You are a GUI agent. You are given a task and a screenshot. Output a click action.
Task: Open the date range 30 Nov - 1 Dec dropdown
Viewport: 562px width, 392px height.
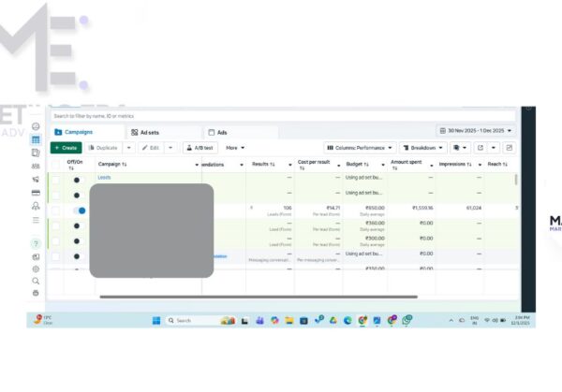click(x=476, y=131)
